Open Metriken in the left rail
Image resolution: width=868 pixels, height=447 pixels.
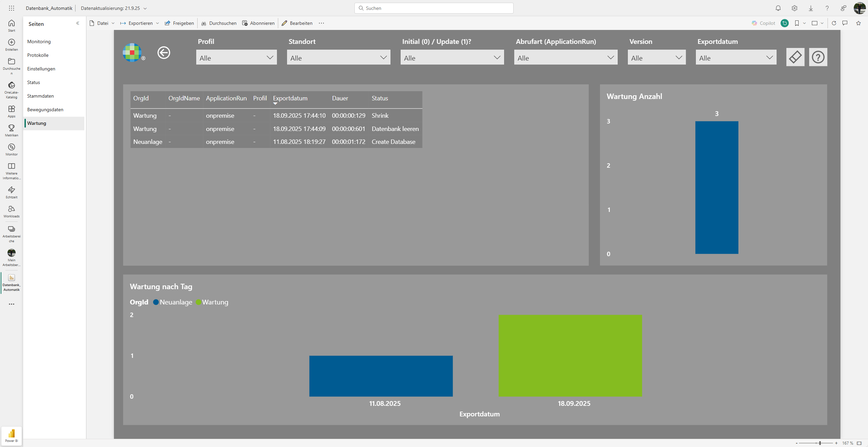pos(12,130)
